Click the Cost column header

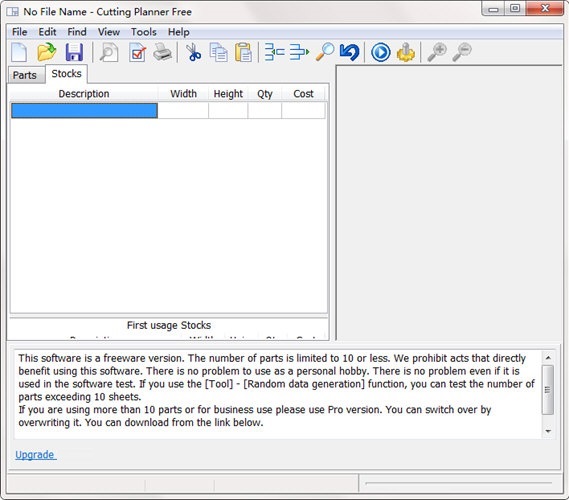click(x=303, y=94)
